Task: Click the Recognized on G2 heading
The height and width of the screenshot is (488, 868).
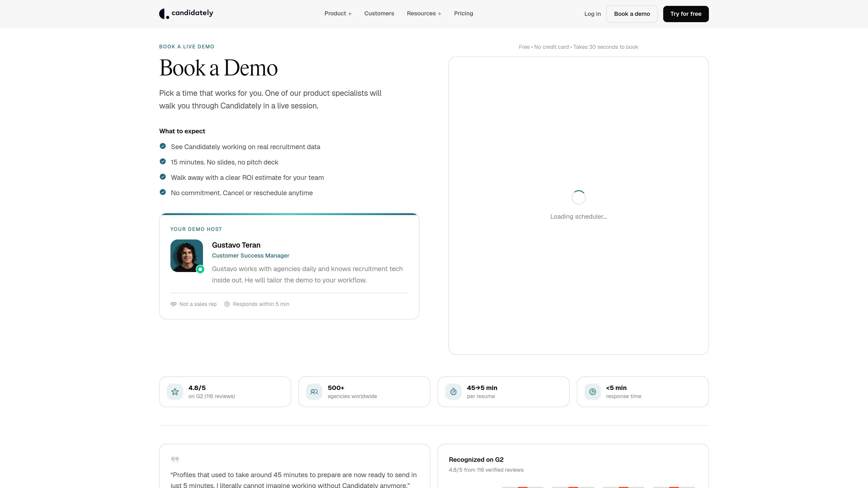Action: [476, 460]
